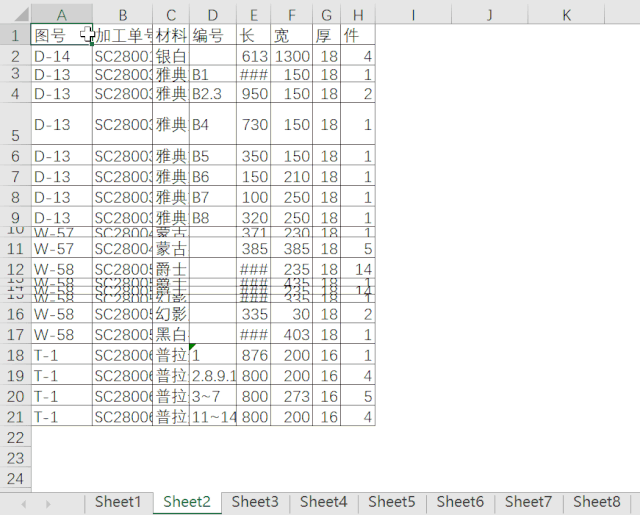Click header cell 编号
This screenshot has height=515, width=640.
coord(213,35)
